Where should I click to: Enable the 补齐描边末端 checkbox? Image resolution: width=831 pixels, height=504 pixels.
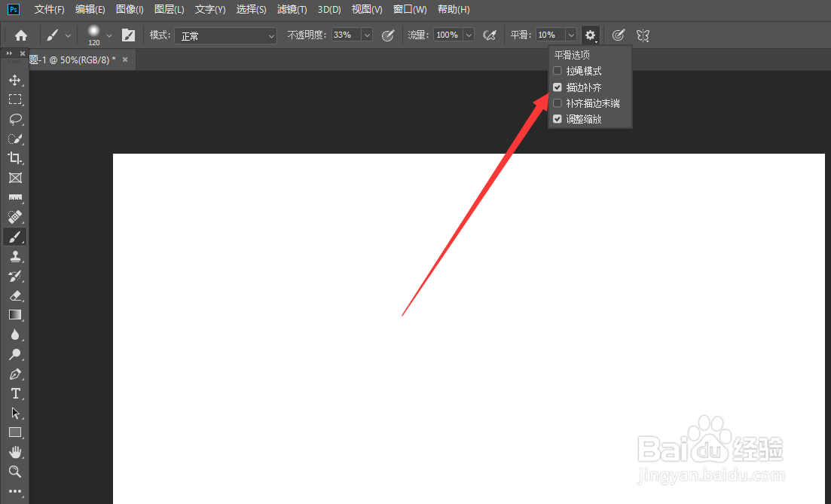(x=557, y=102)
